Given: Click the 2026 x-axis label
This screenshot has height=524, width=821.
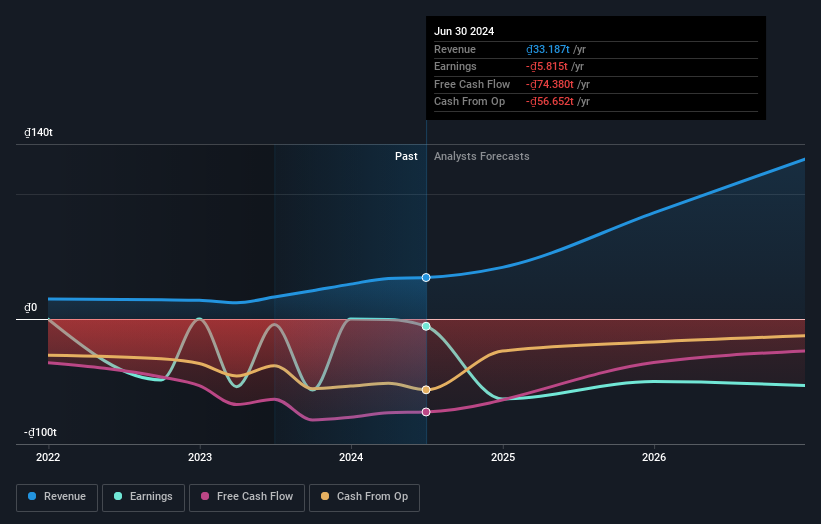Looking at the screenshot, I should (654, 457).
